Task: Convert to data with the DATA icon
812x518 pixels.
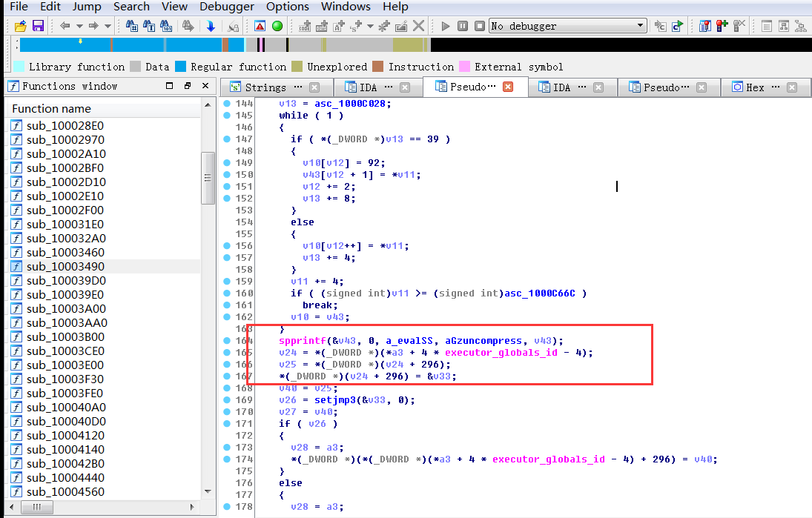Action: coord(322,26)
